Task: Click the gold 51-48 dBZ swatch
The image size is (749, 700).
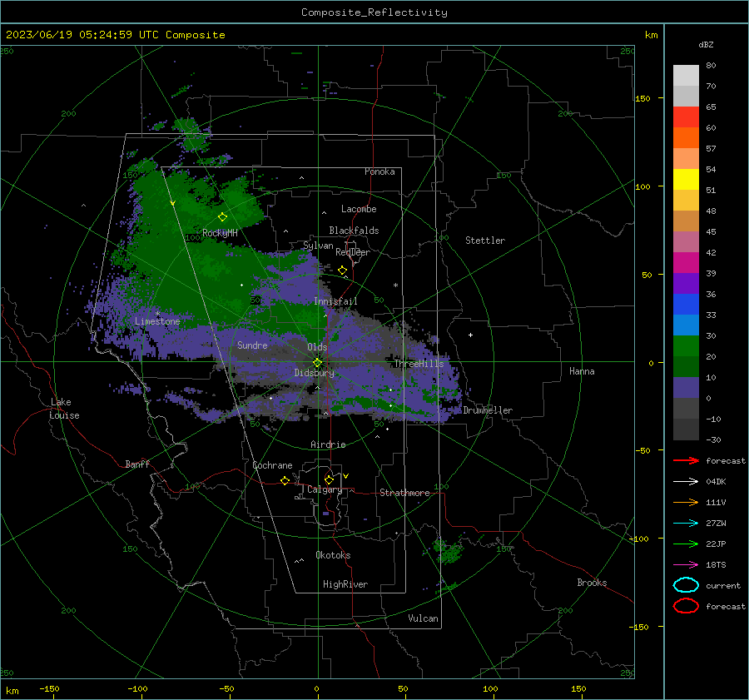Action: pos(686,201)
